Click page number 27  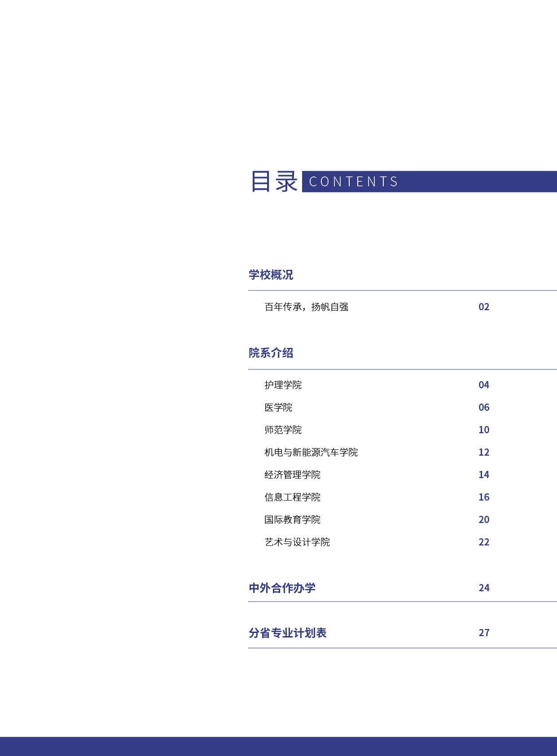(x=483, y=633)
